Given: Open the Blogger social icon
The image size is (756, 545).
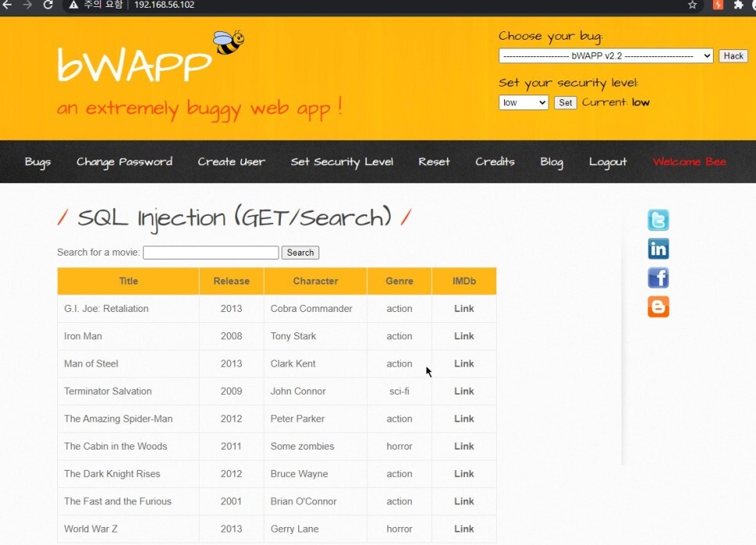Looking at the screenshot, I should pyautogui.click(x=658, y=307).
